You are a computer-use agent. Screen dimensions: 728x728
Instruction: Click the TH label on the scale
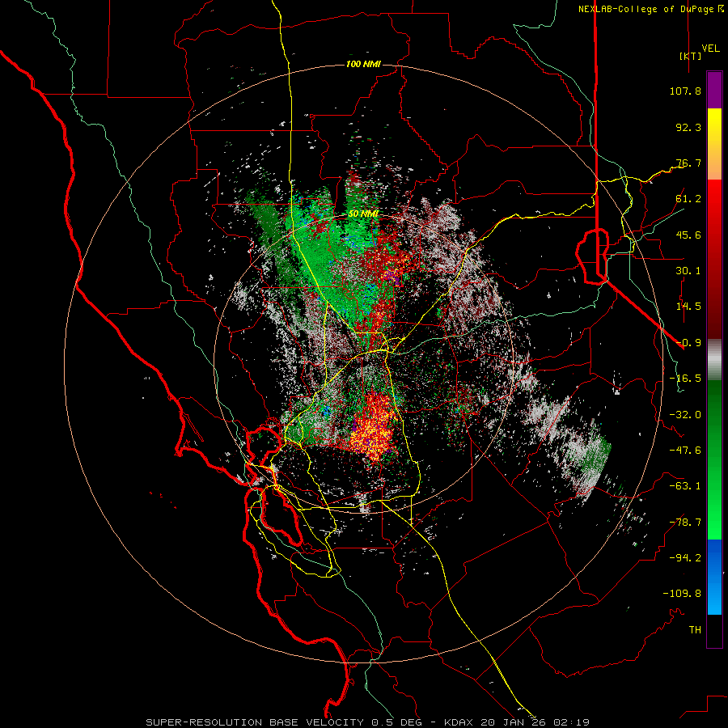(695, 630)
